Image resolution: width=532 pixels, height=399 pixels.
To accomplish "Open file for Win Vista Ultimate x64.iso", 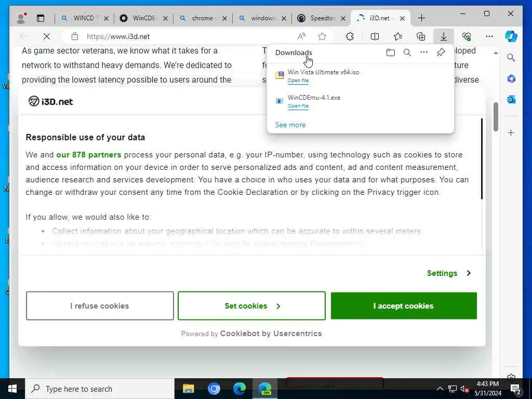I will tap(298, 81).
